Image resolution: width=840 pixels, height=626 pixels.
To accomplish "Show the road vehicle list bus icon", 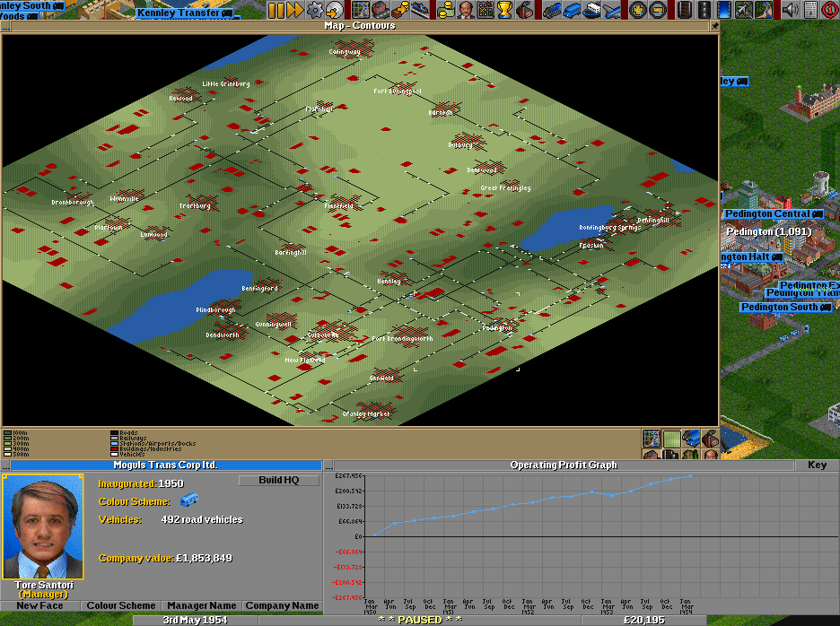I will [571, 10].
